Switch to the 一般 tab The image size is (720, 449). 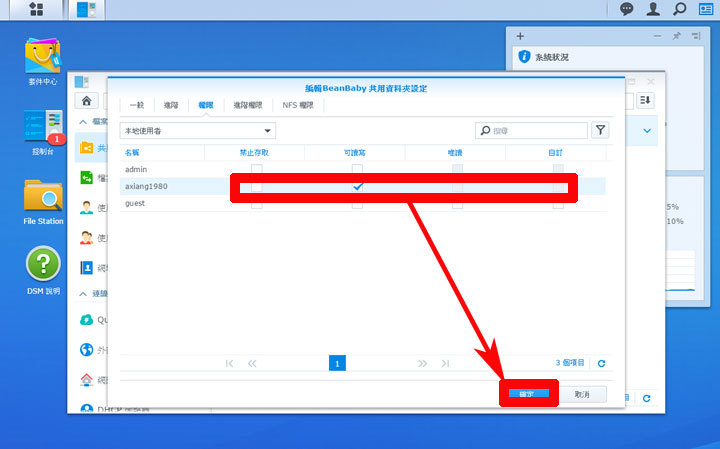(x=137, y=105)
